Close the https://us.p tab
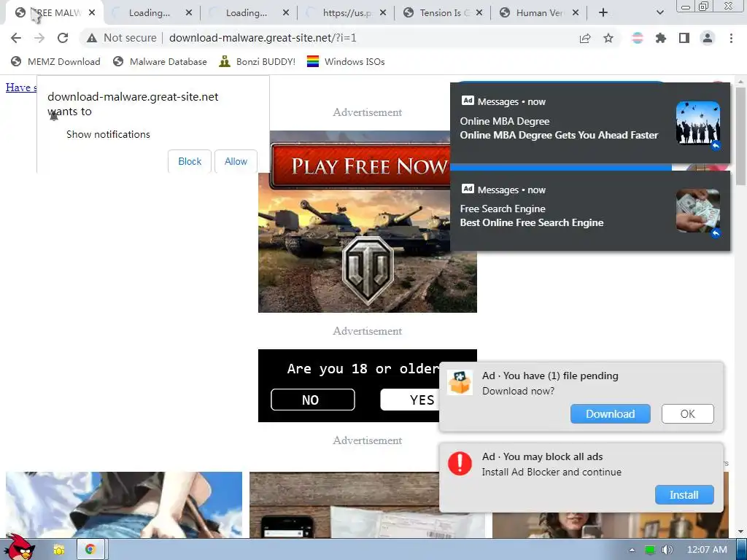 point(382,13)
